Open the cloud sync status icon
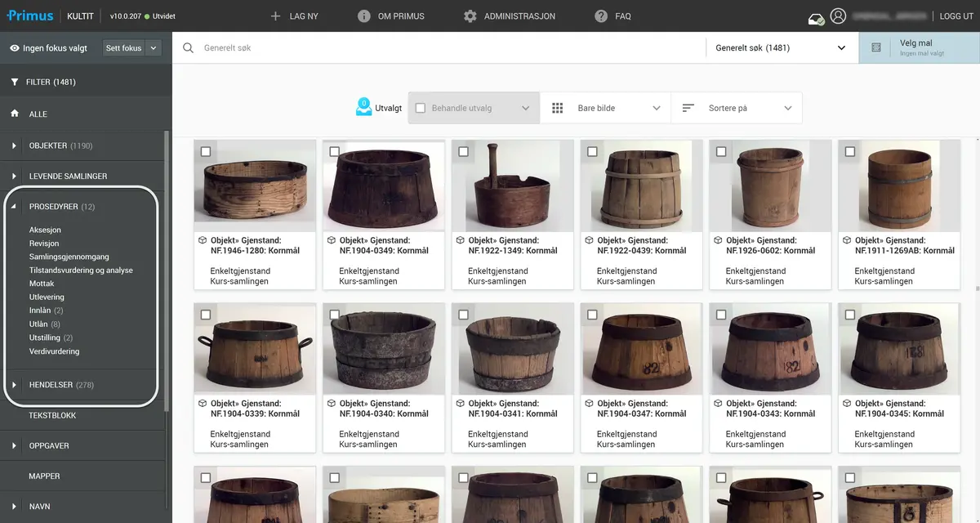Viewport: 980px width, 523px height. 816,19
